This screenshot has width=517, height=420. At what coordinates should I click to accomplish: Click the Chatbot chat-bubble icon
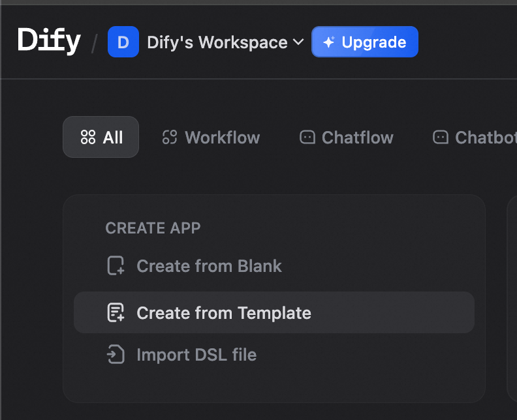441,137
